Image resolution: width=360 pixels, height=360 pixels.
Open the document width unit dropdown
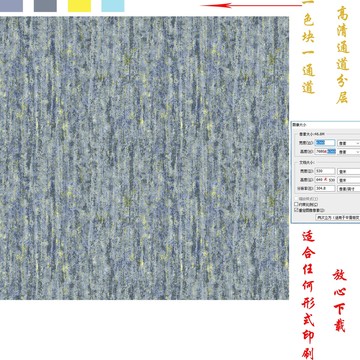coord(349,171)
